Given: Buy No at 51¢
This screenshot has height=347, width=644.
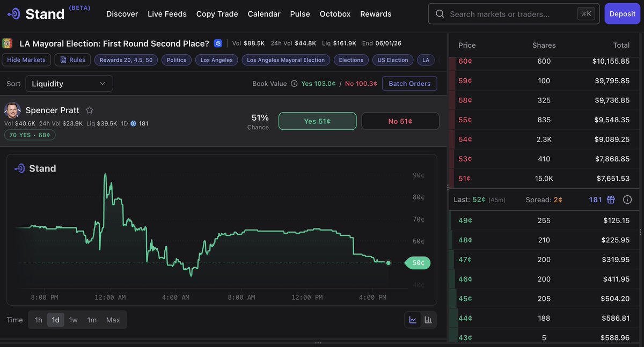Looking at the screenshot, I should 400,121.
